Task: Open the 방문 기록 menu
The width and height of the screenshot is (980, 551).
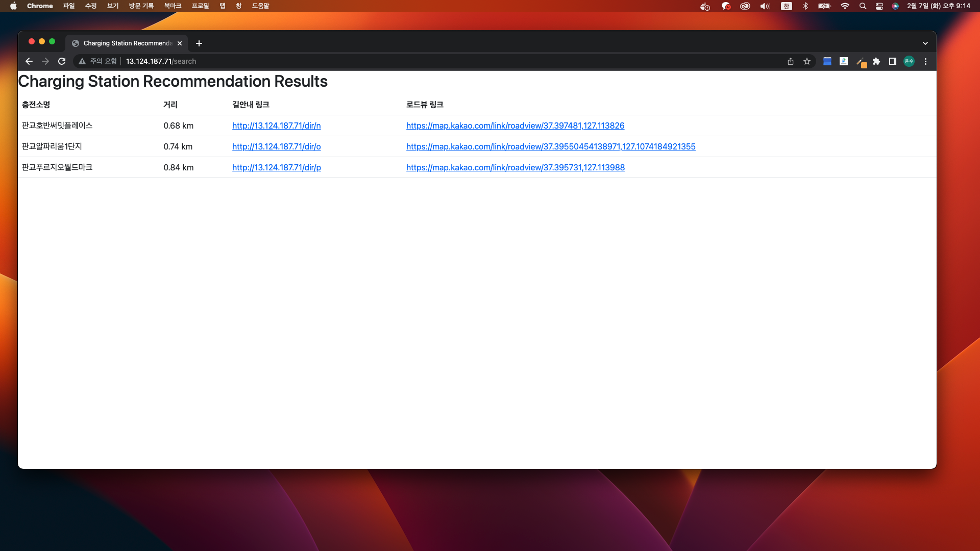Action: pos(141,6)
